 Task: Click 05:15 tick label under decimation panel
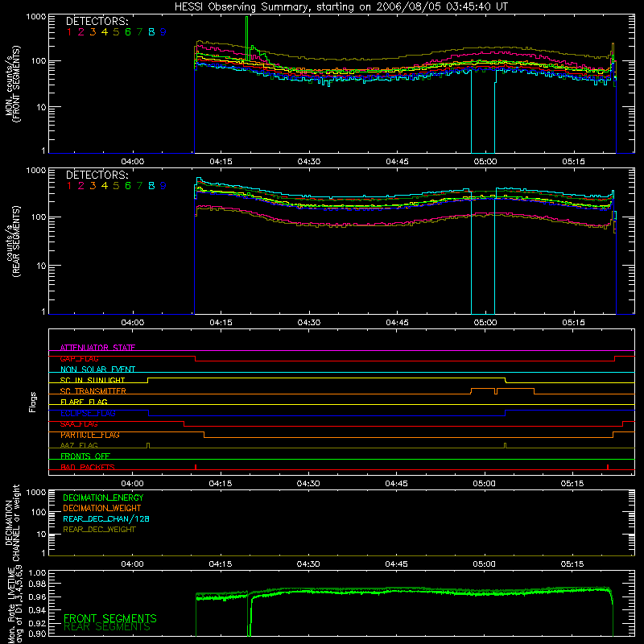pyautogui.click(x=572, y=564)
